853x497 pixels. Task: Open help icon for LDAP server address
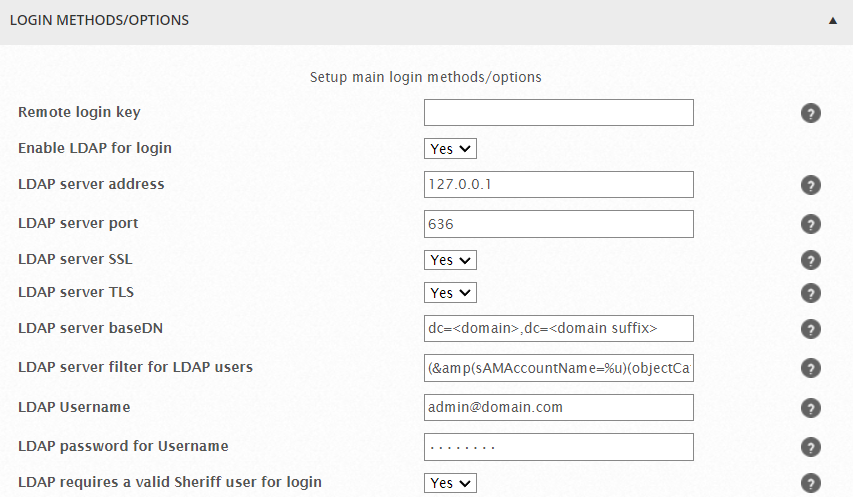(811, 185)
